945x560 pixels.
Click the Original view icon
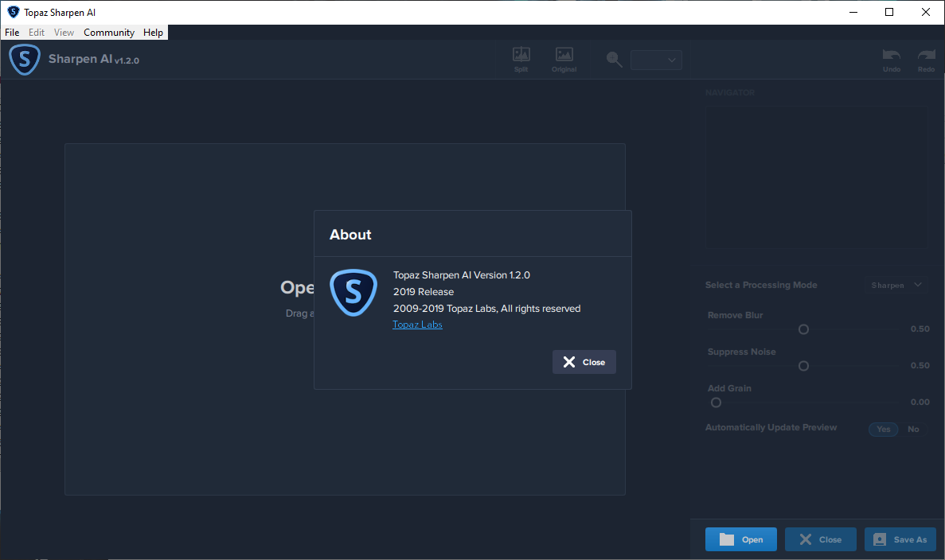coord(564,56)
